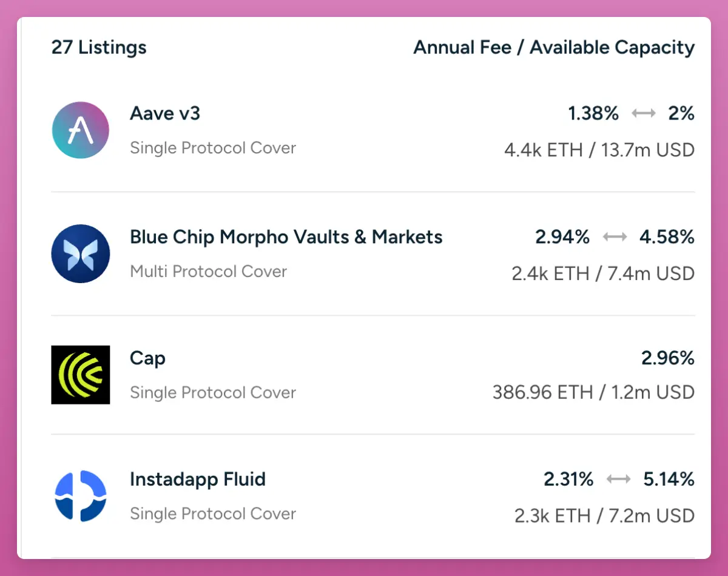Image resolution: width=728 pixels, height=576 pixels.
Task: Click the Aave v3 logo icon
Action: pyautogui.click(x=81, y=130)
